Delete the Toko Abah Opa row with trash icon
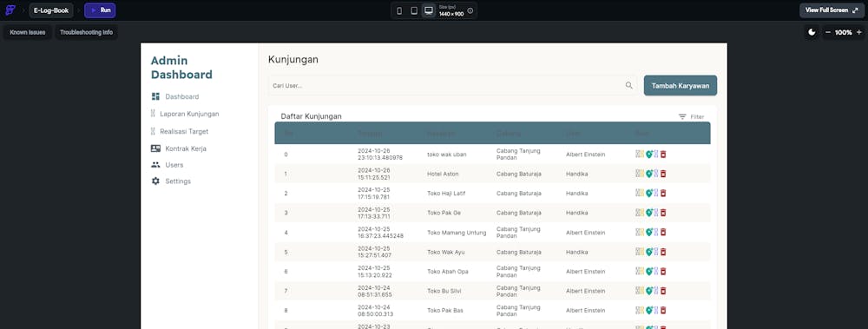This screenshot has height=329, width=868. [663, 272]
